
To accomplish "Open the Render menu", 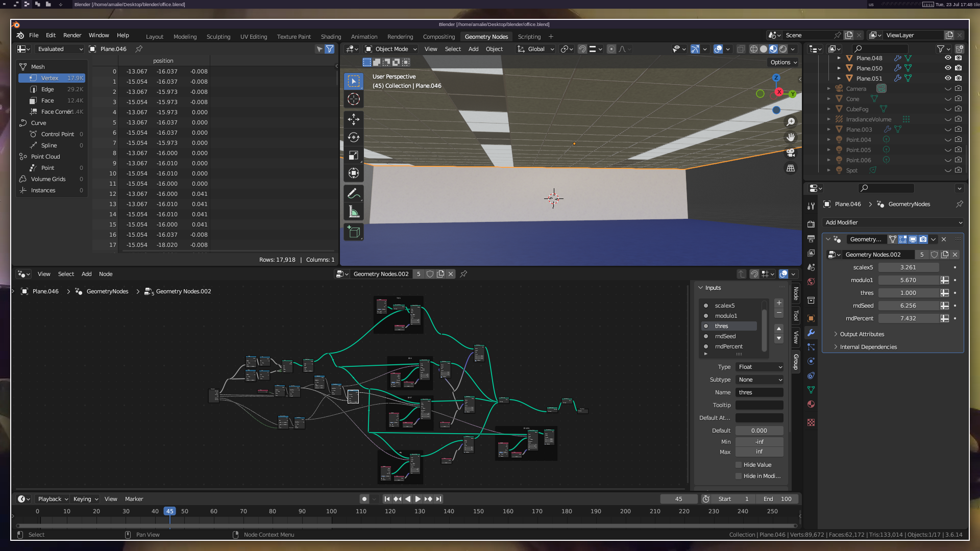I will [72, 35].
